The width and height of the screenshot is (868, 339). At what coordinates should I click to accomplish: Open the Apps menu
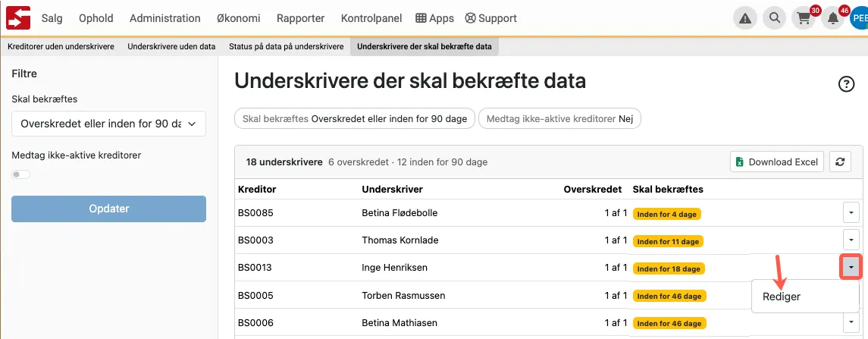tap(434, 18)
